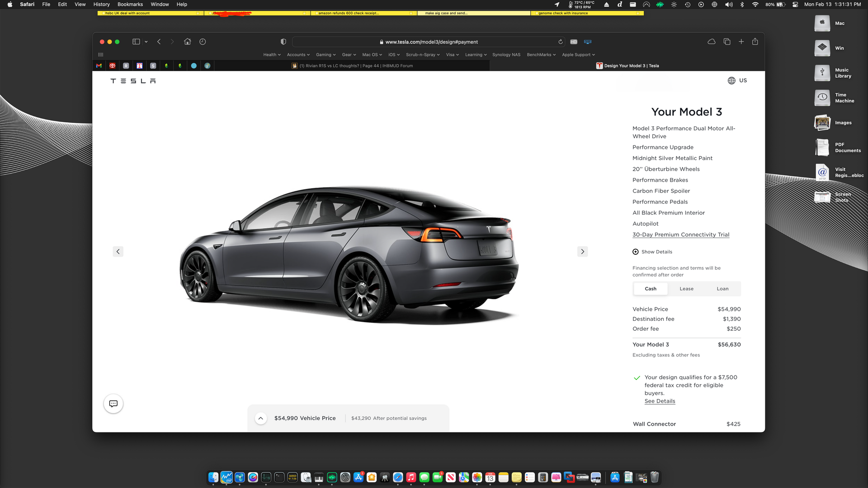The height and width of the screenshot is (488, 868).
Task: Open Messages from the Dock
Action: pyautogui.click(x=424, y=477)
